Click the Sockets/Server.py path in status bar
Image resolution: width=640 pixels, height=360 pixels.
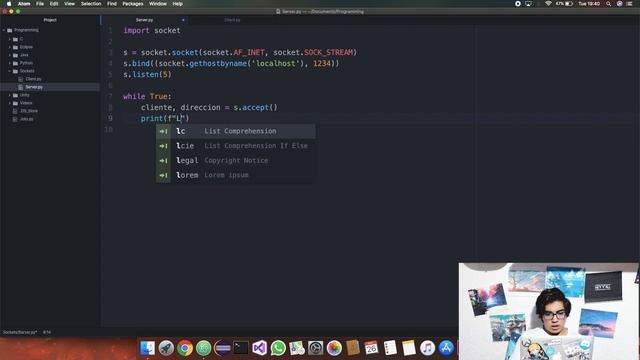pos(20,332)
